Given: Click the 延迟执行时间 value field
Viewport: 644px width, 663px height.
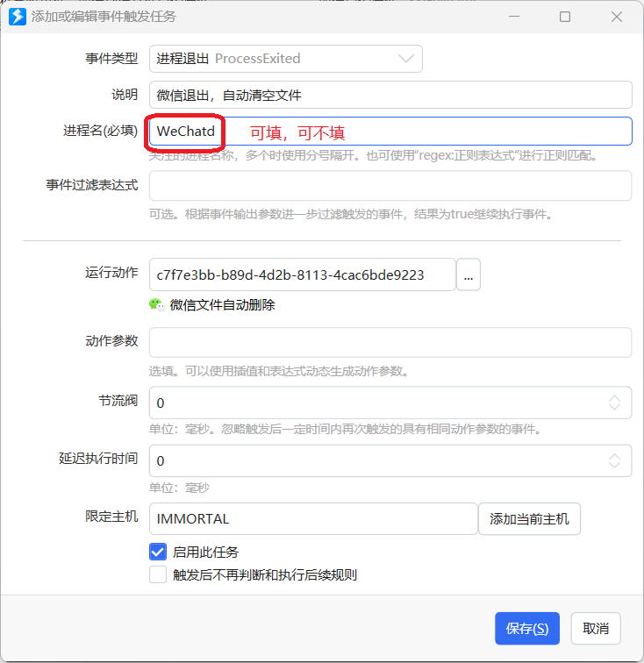Looking at the screenshot, I should tap(390, 461).
